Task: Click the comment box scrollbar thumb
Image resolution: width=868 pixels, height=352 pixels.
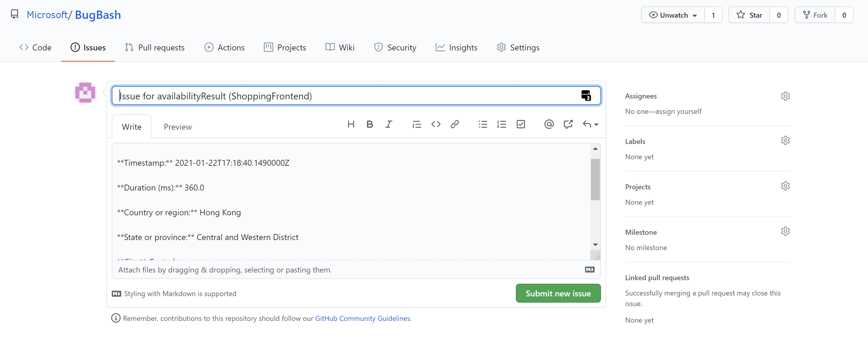Action: 595,179
